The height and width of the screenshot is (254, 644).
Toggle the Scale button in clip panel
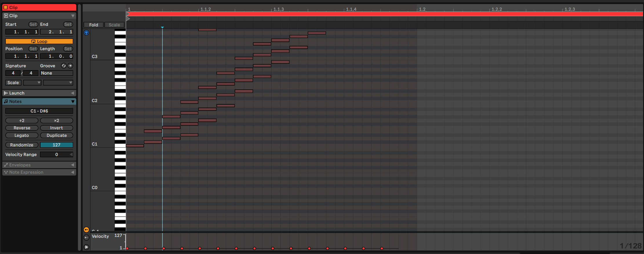(x=13, y=83)
